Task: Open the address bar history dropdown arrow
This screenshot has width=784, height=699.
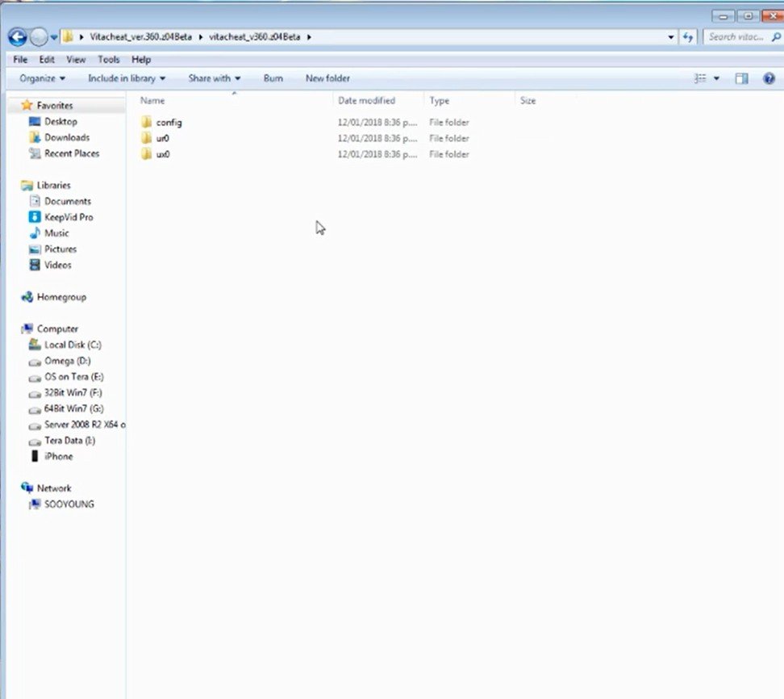Action: tap(671, 37)
